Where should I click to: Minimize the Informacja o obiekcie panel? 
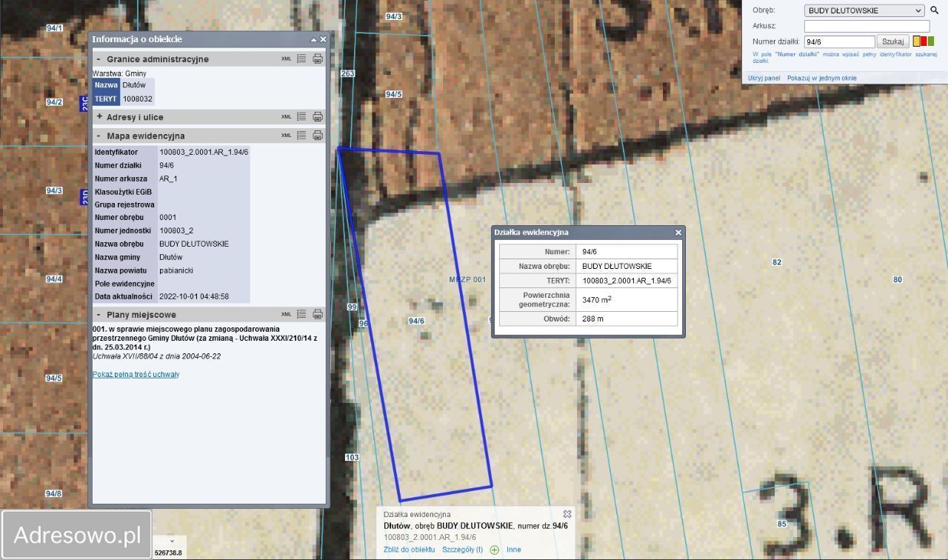coord(314,39)
